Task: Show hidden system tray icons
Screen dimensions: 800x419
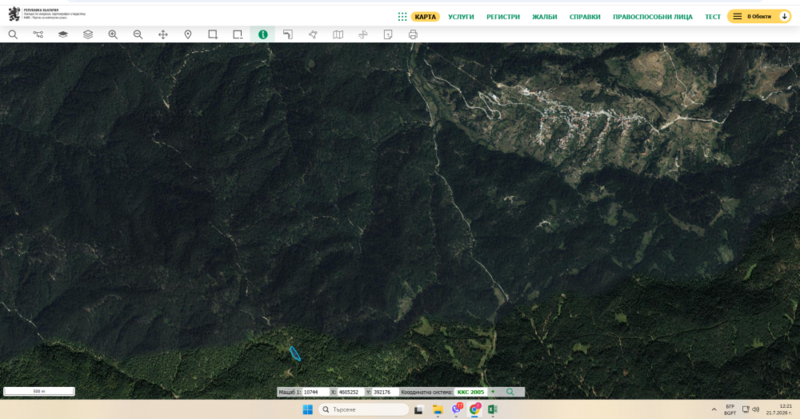Action: click(714, 409)
